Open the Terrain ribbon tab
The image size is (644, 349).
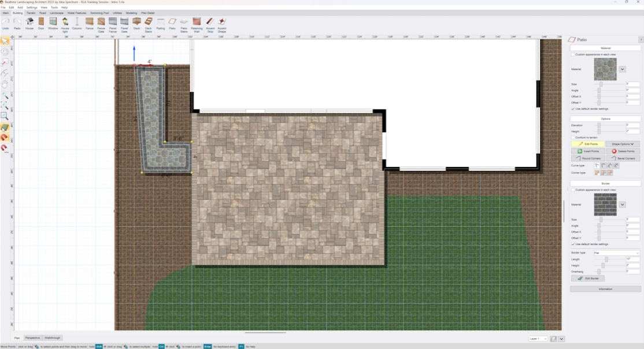coord(31,13)
